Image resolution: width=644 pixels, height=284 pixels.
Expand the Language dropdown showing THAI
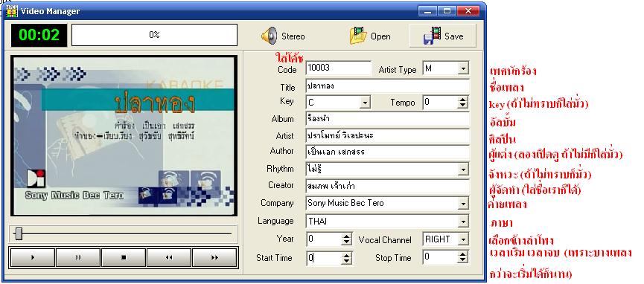click(x=463, y=222)
